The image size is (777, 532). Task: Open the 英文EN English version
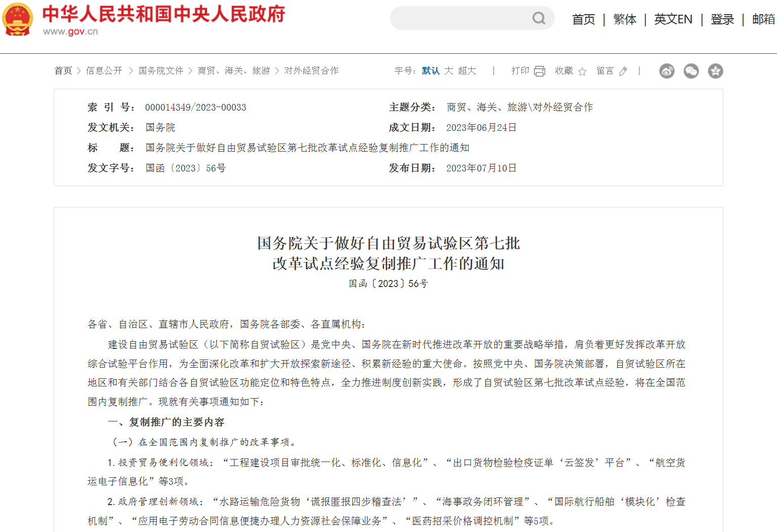(x=673, y=19)
